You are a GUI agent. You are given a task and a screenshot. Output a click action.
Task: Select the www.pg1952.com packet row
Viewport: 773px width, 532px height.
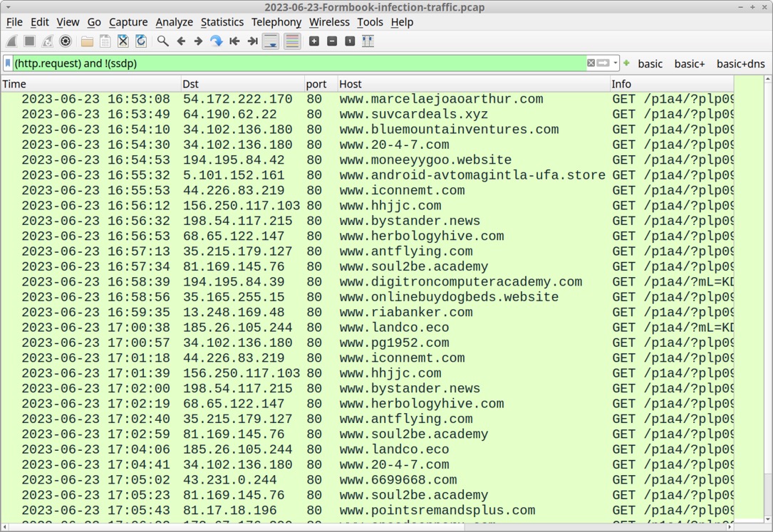click(x=368, y=343)
